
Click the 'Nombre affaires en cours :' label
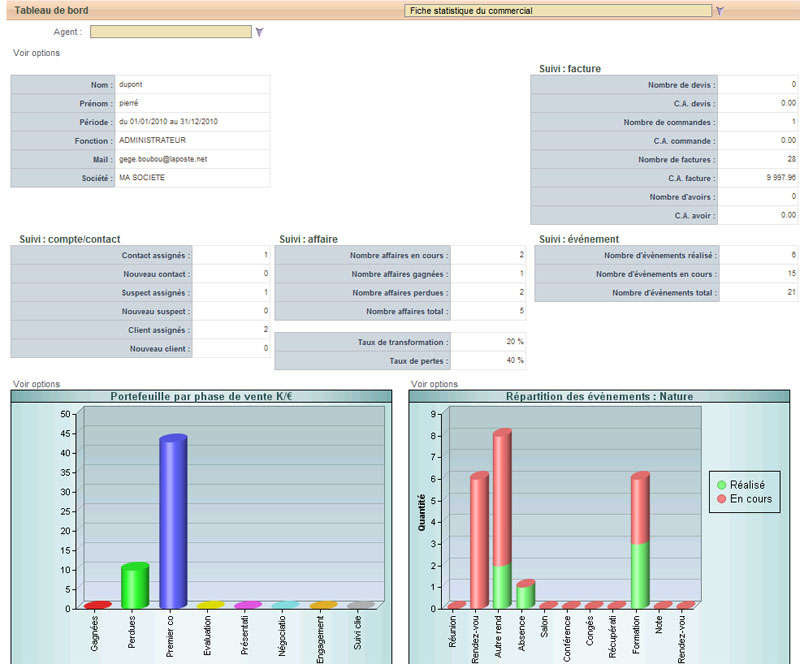tap(399, 255)
